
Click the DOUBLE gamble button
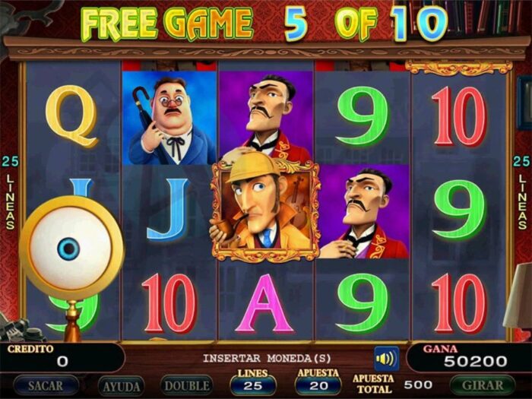coord(187,386)
